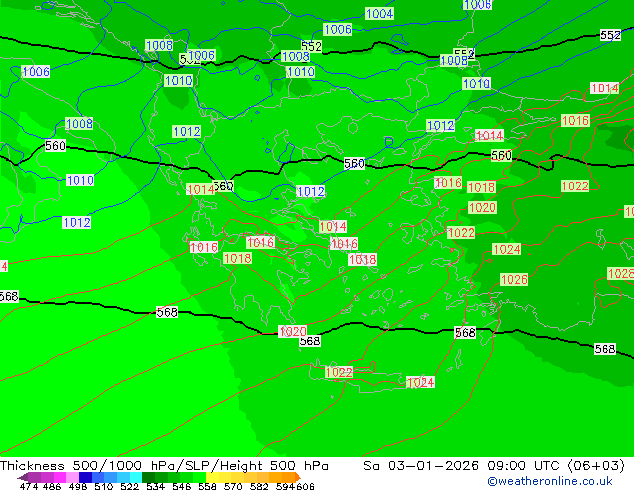Click legend value 486

click(52, 486)
